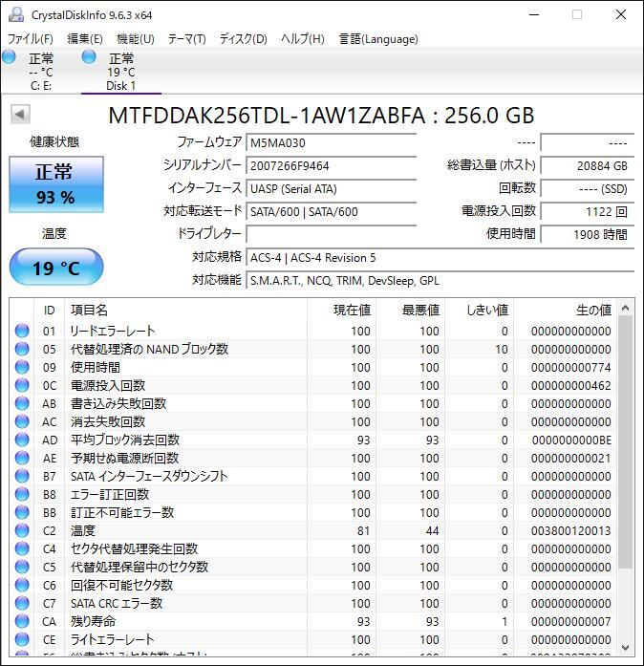Screen dimensions: 644x666
Task: Click status orb for C: E: disk
Action: point(9,56)
